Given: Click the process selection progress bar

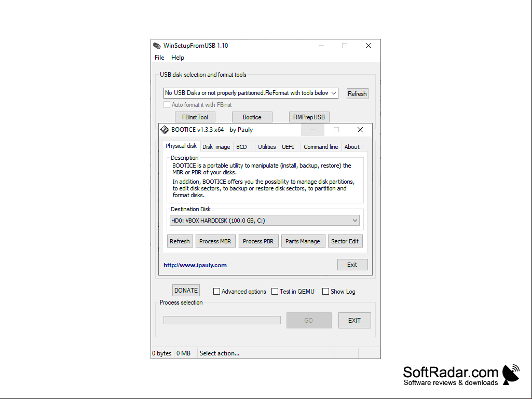Looking at the screenshot, I should [x=222, y=320].
